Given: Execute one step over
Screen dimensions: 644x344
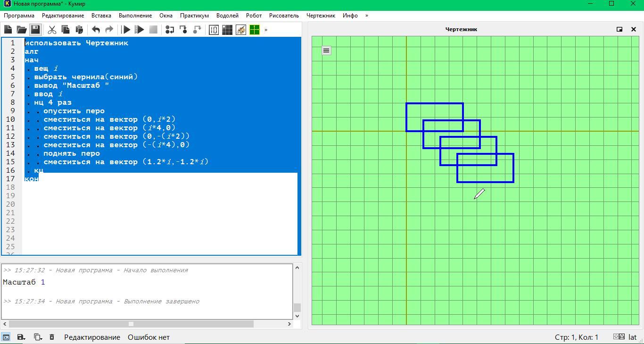Looking at the screenshot, I should 170,30.
